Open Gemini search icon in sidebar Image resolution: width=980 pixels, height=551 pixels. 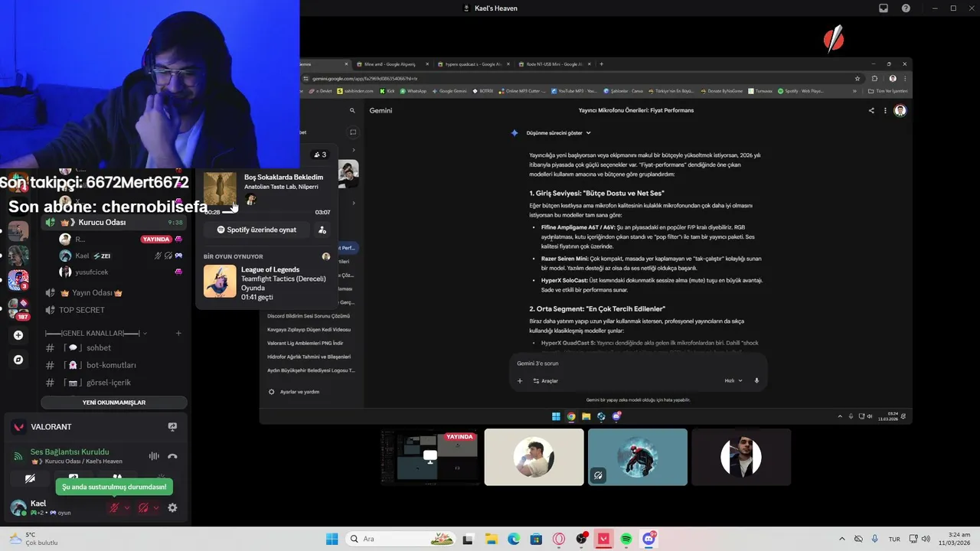pyautogui.click(x=352, y=110)
